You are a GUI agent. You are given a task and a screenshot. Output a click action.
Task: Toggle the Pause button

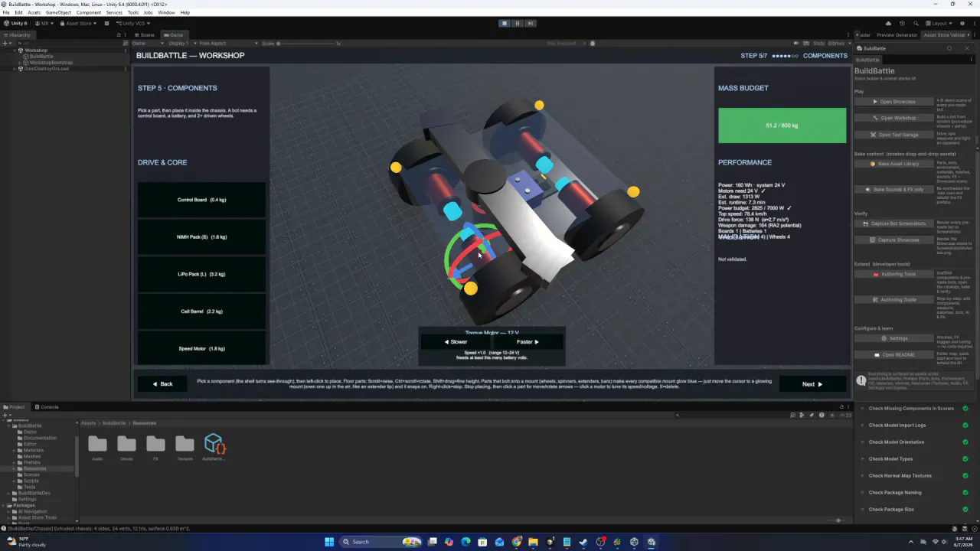click(517, 23)
